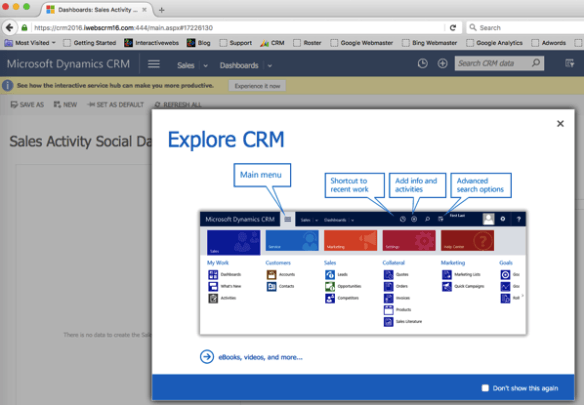Open Roster bookmark

307,43
